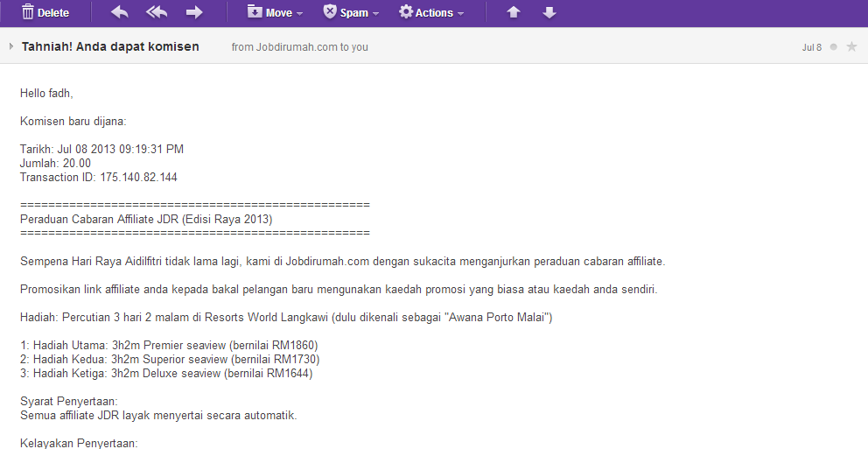Reply to the sender with single arrow
The height and width of the screenshot is (449, 868).
(120, 12)
